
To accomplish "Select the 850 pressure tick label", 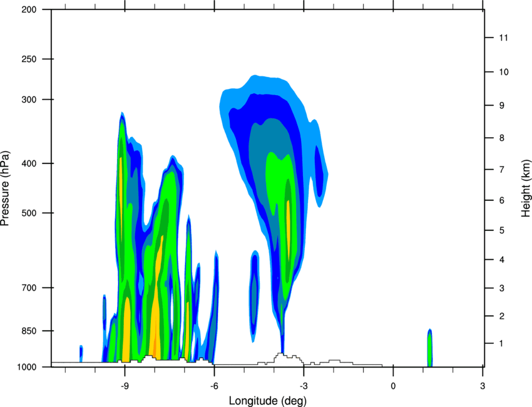I will click(29, 331).
